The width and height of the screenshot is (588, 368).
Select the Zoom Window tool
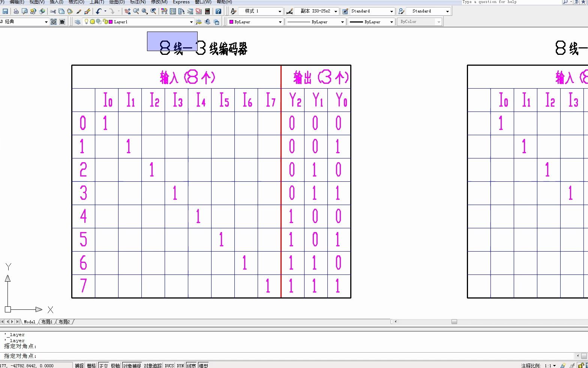[x=144, y=11]
